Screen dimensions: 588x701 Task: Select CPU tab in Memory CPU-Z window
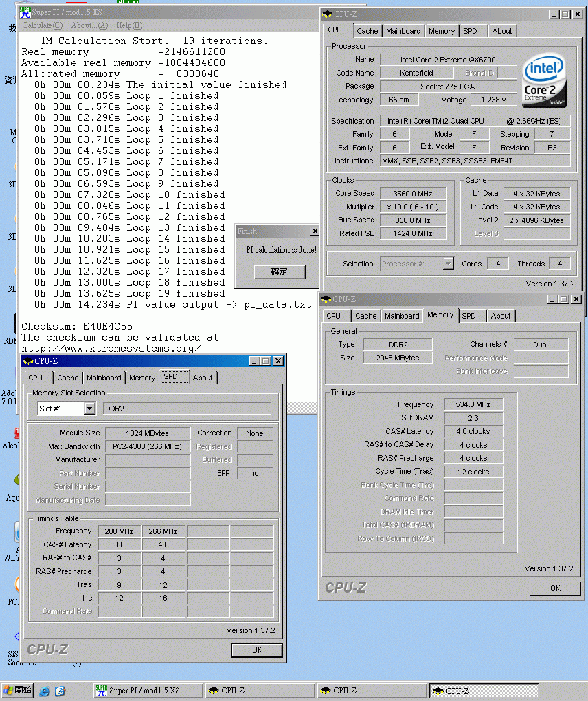point(333,316)
